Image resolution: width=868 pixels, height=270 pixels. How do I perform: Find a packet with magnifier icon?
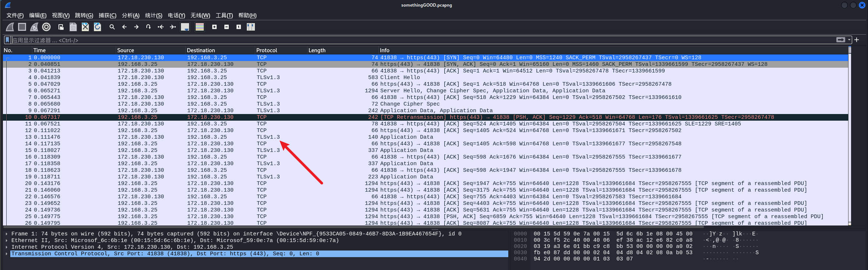[x=112, y=27]
